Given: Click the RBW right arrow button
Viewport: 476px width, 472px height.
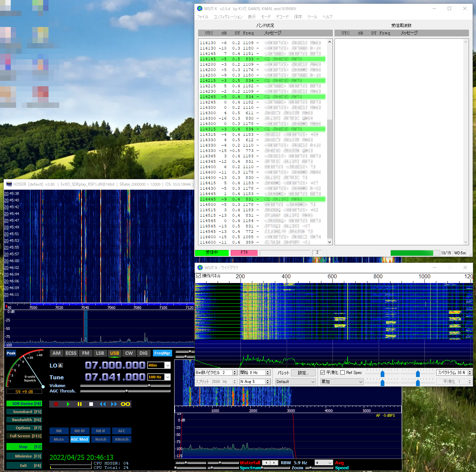Looking at the screenshot, I should tap(274, 463).
